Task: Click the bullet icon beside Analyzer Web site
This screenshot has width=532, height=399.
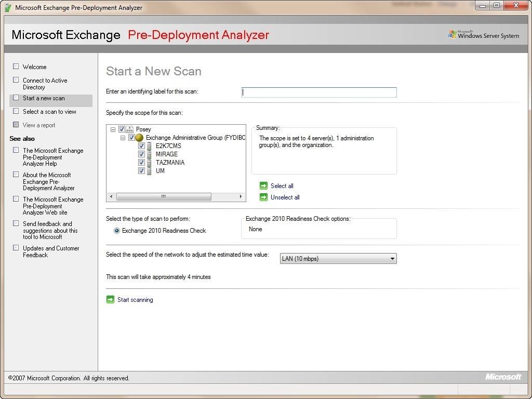Action: 16,199
